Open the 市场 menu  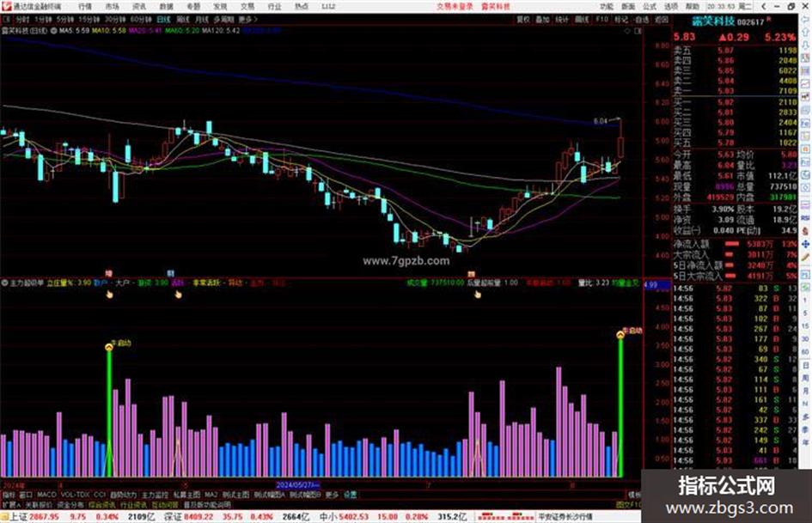coord(112,7)
